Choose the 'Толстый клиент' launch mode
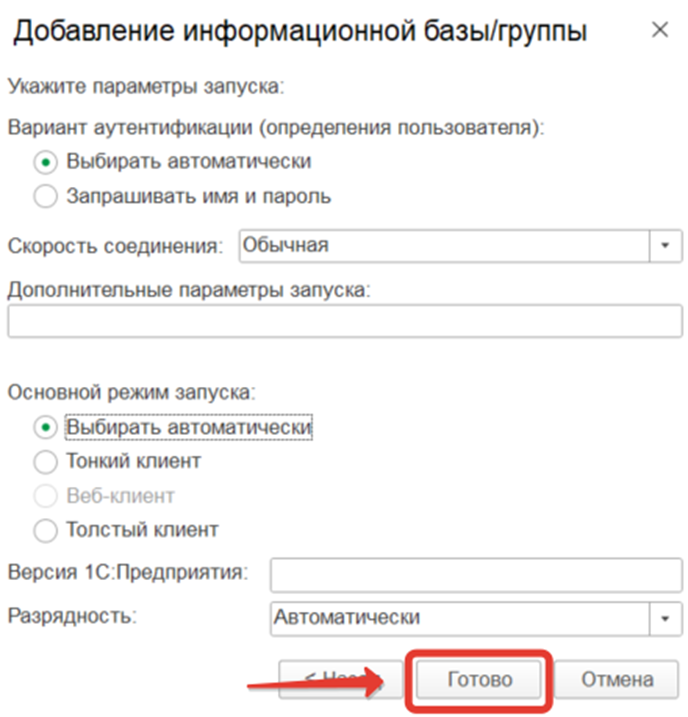Viewport: 688px width, 717px height. pos(45,530)
